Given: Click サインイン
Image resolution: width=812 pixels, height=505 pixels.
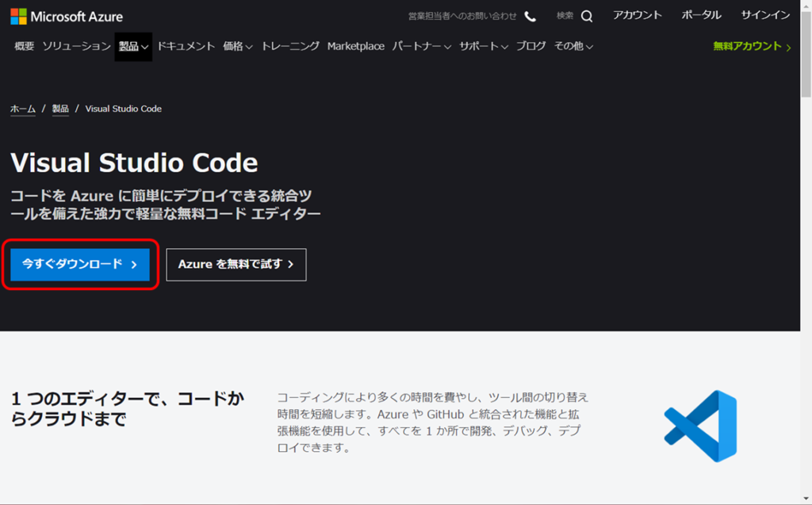Looking at the screenshot, I should (x=765, y=15).
